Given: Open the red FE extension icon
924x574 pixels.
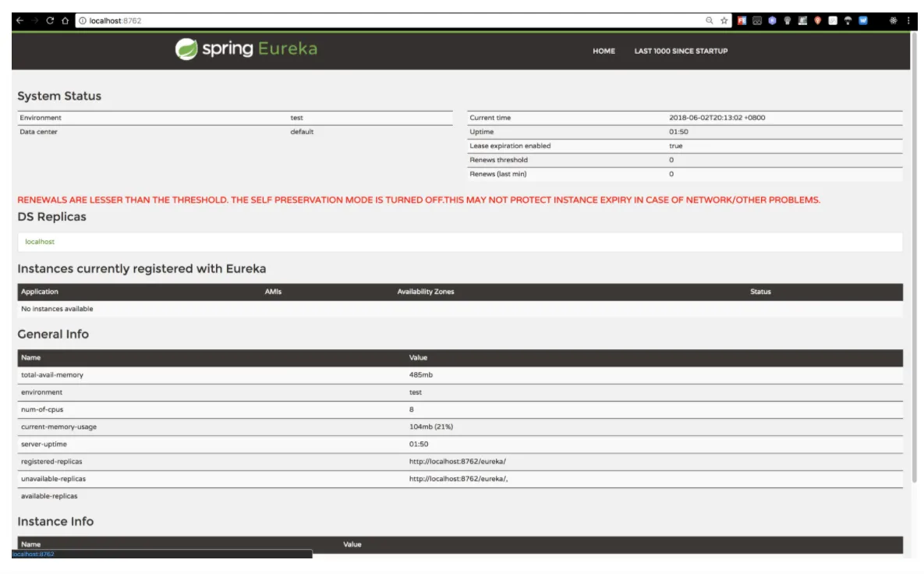Looking at the screenshot, I should click(742, 20).
